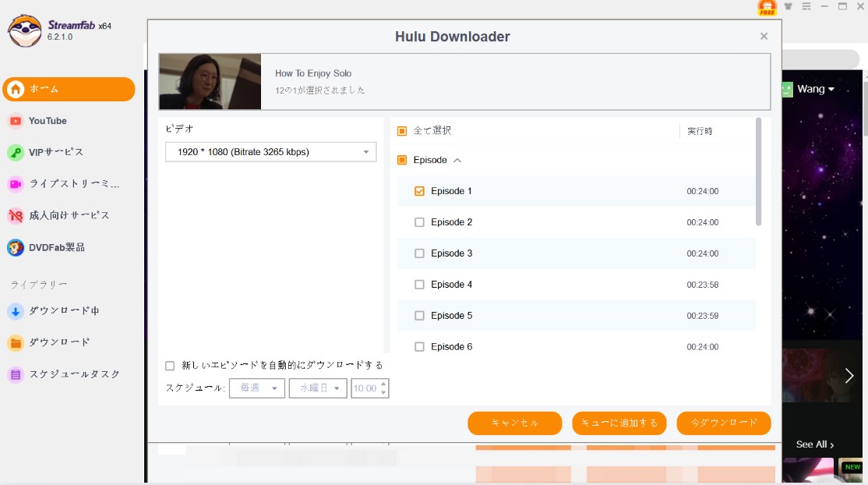
Task: Increase schedule time with up arrow
Action: pyautogui.click(x=383, y=384)
